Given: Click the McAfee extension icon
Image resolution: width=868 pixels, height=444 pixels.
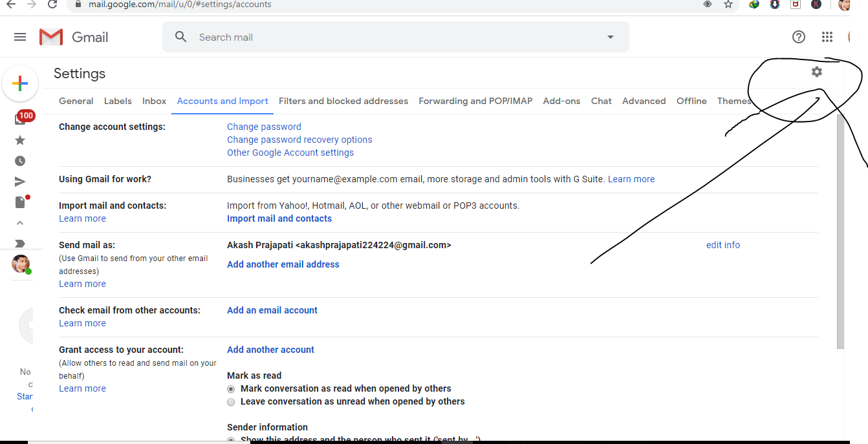Looking at the screenshot, I should point(796,4).
